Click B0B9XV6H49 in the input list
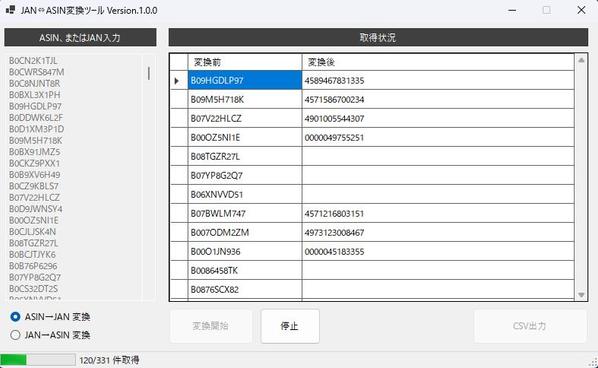The height and width of the screenshot is (368, 598). [x=35, y=175]
